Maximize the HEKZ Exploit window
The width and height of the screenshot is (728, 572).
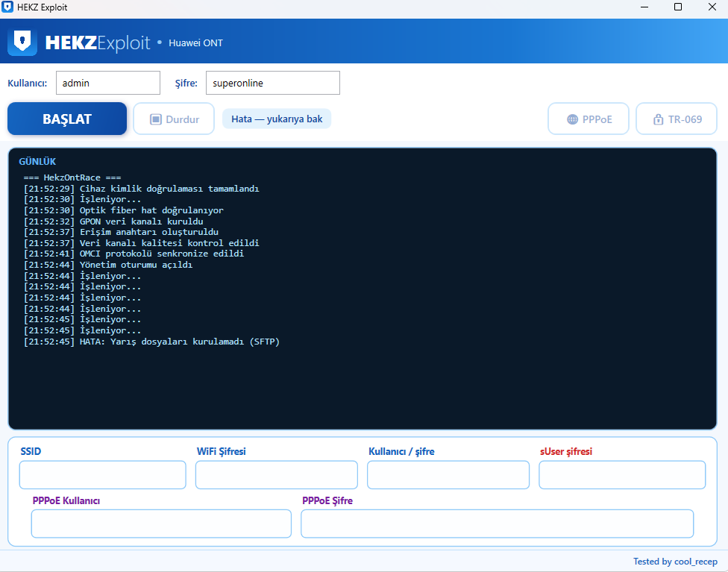point(678,7)
